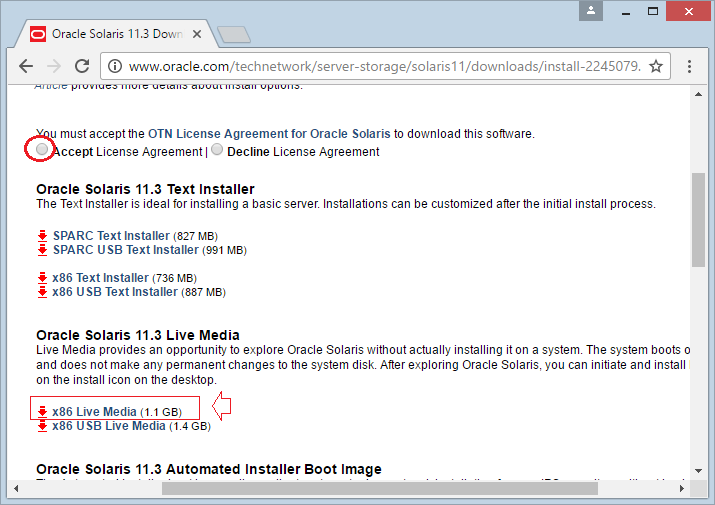Open the Chrome three-dot menu
Viewport: 715px width, 505px height.
(689, 67)
